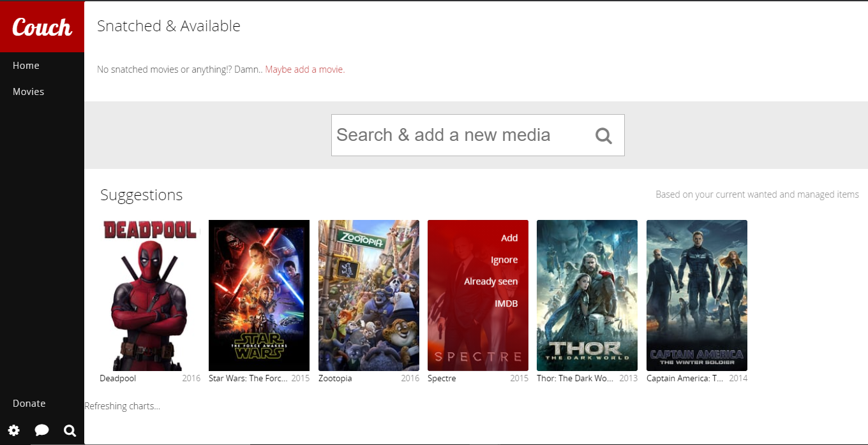
Task: Navigate to Home in the sidebar
Action: point(26,65)
